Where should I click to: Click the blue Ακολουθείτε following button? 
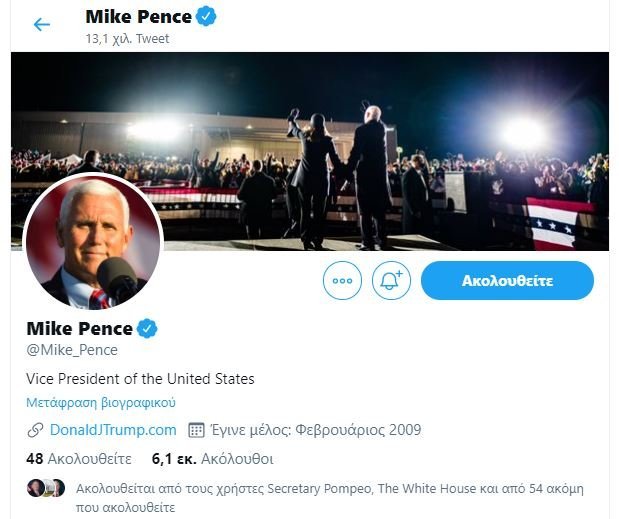click(x=507, y=281)
